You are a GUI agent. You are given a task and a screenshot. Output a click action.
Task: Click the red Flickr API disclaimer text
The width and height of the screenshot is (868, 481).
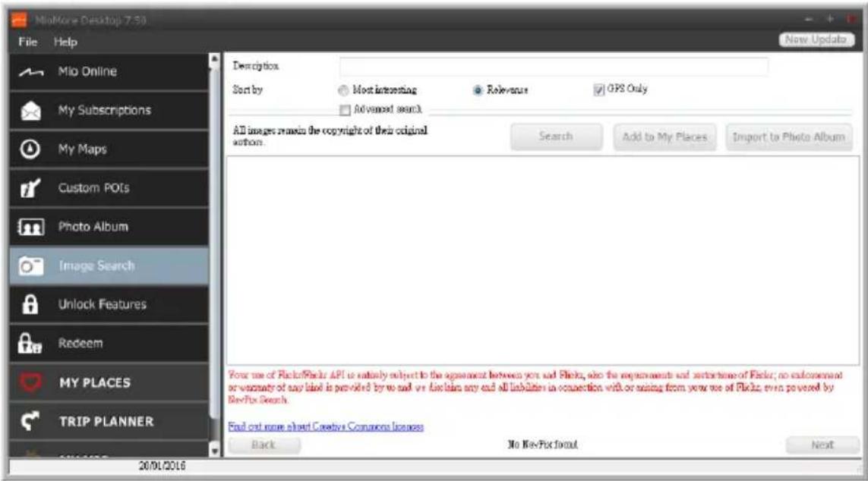(x=535, y=387)
